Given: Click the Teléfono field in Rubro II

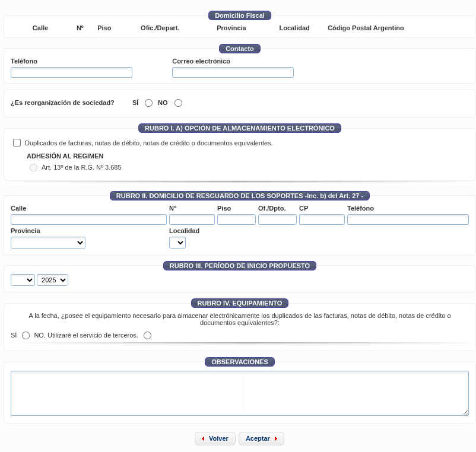Looking at the screenshot, I should point(408,219).
